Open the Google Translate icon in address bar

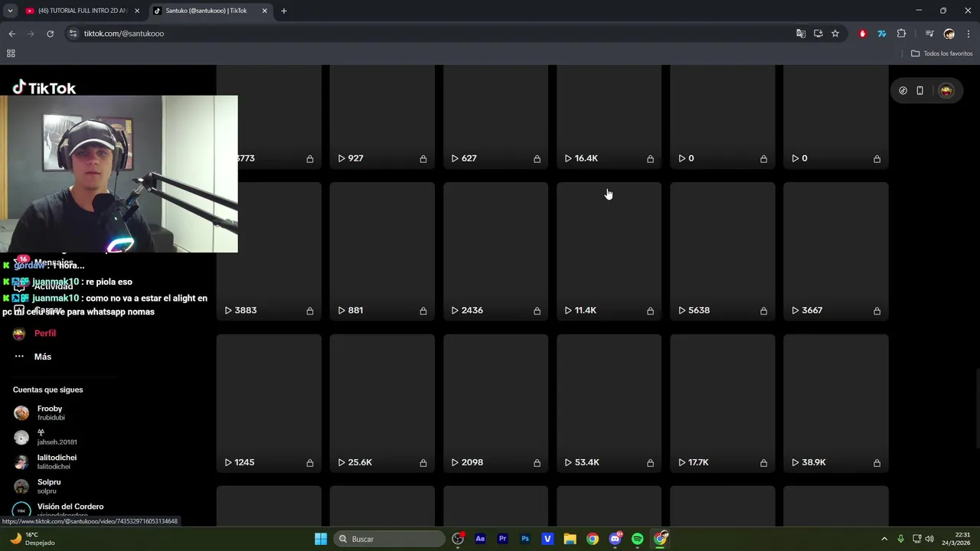[x=801, y=34]
